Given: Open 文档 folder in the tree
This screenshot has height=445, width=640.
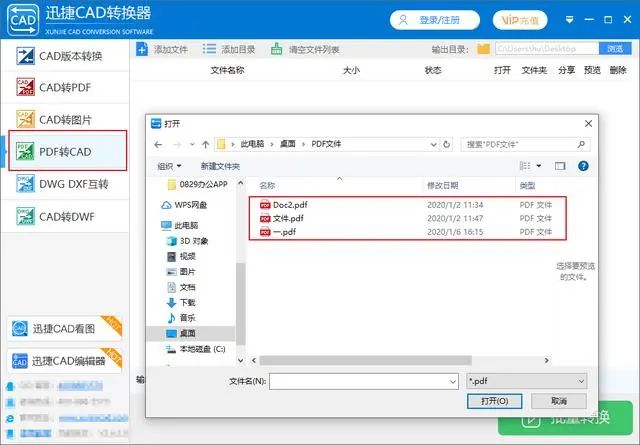Looking at the screenshot, I should tap(182, 287).
